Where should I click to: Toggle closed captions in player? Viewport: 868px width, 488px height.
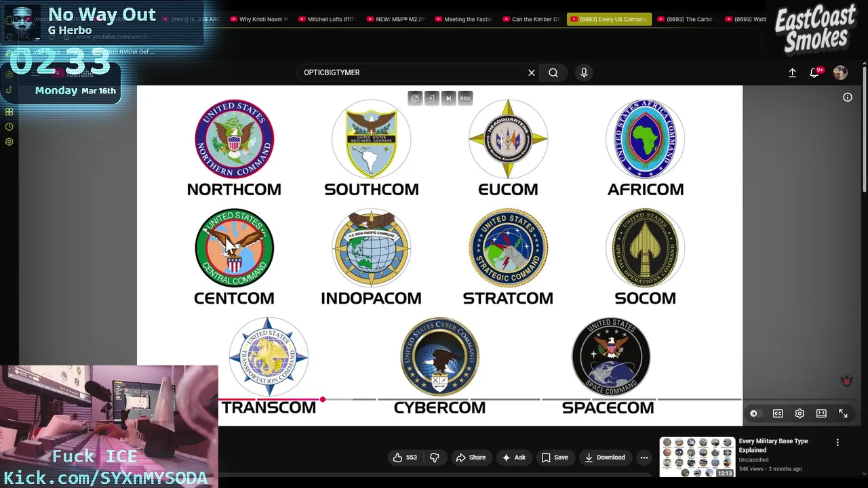[x=778, y=413]
